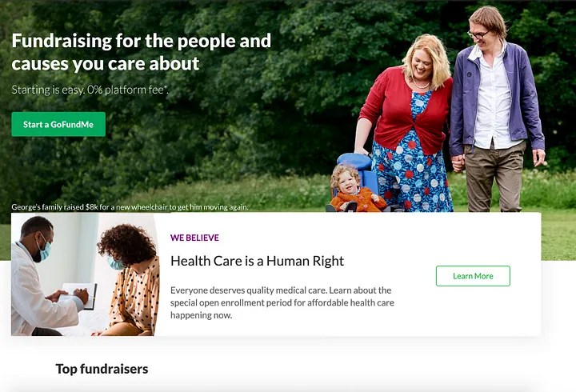Open the Learn More outlined button

coord(473,276)
